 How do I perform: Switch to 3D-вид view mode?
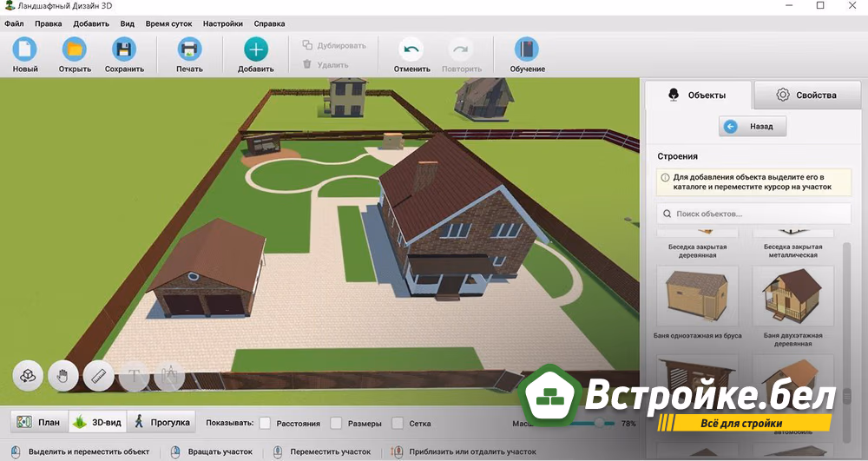(97, 422)
